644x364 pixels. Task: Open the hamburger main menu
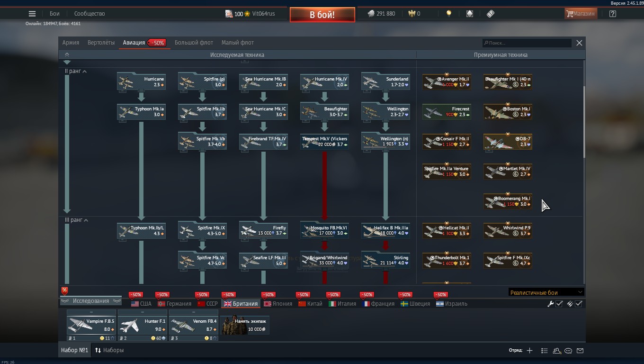pos(32,14)
